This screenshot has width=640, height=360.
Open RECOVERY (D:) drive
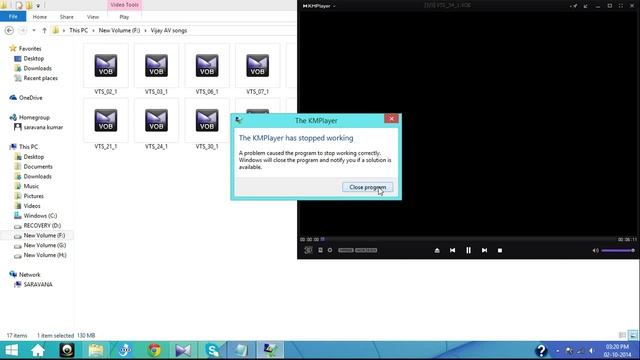[x=42, y=225]
